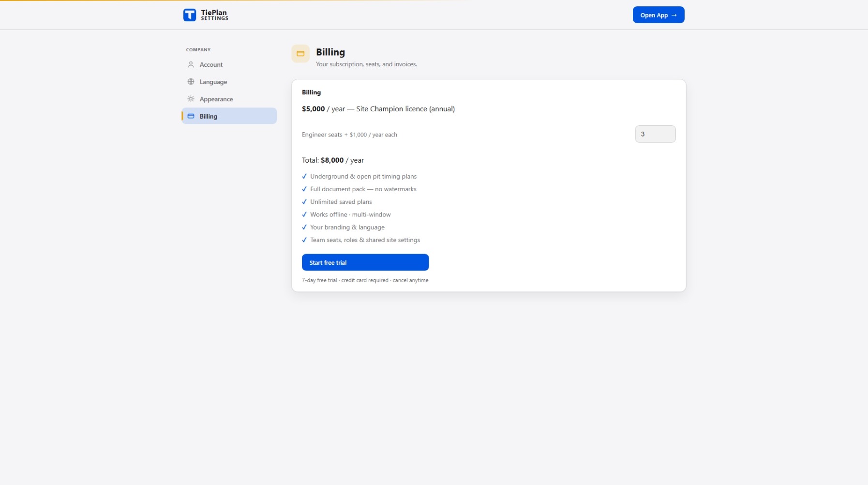Click the TiePlan Settings title text
The width and height of the screenshot is (868, 485).
(214, 15)
